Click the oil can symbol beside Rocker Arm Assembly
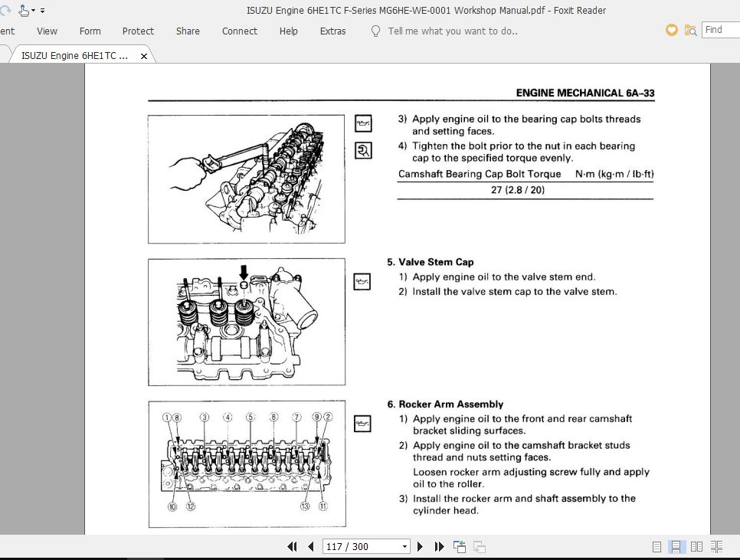 362,423
